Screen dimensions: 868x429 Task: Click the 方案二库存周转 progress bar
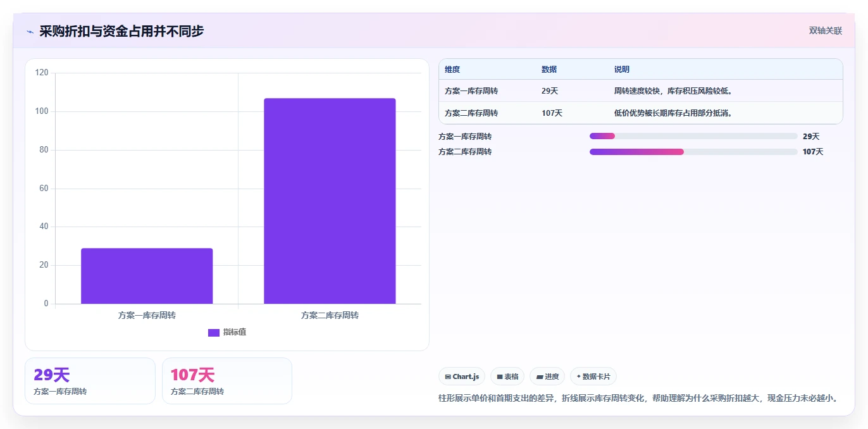[x=693, y=152]
